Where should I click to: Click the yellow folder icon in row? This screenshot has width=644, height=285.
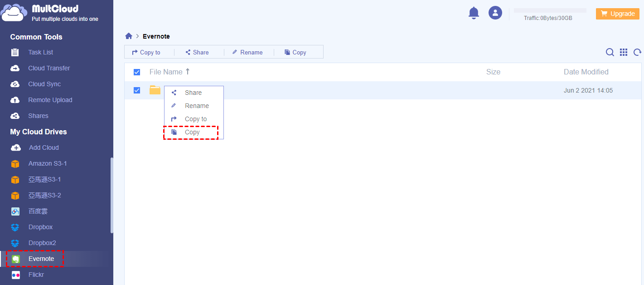click(155, 90)
